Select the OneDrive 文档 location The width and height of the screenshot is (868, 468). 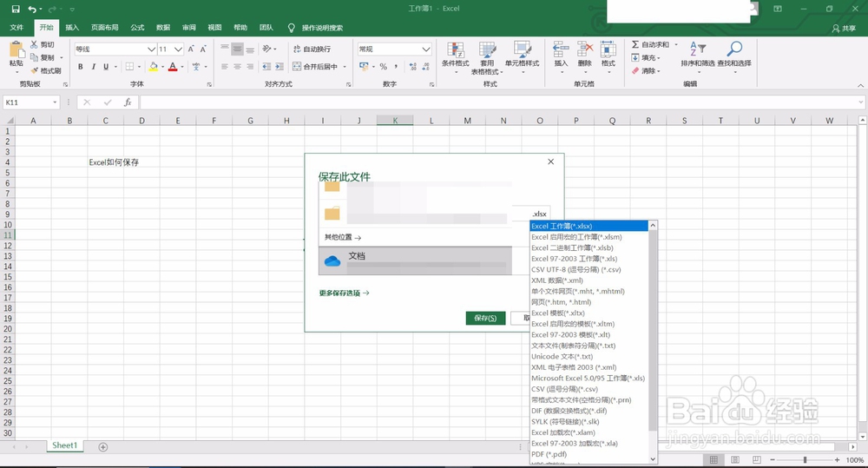(415, 260)
